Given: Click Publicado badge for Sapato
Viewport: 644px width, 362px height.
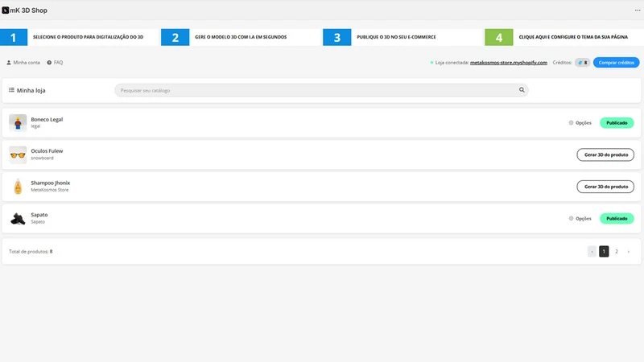Looking at the screenshot, I should tap(617, 218).
